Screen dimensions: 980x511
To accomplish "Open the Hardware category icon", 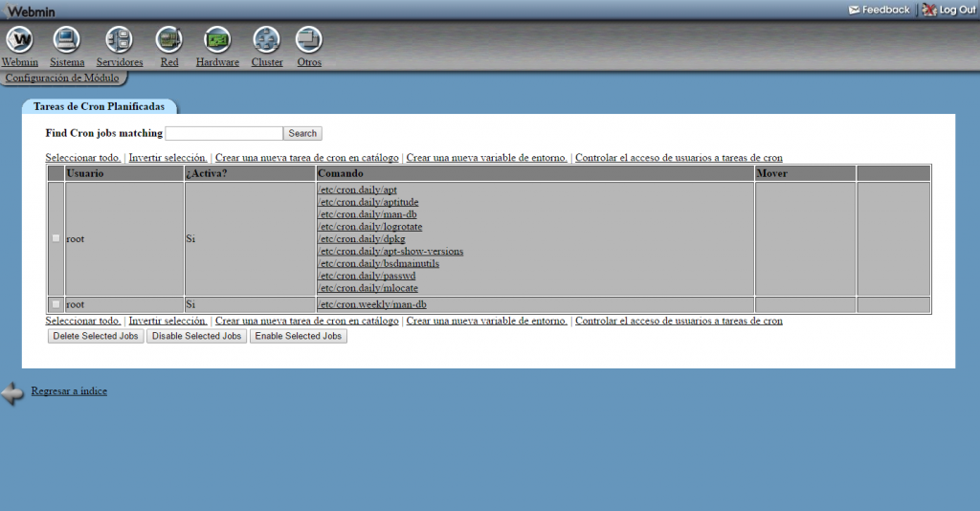I will [217, 40].
